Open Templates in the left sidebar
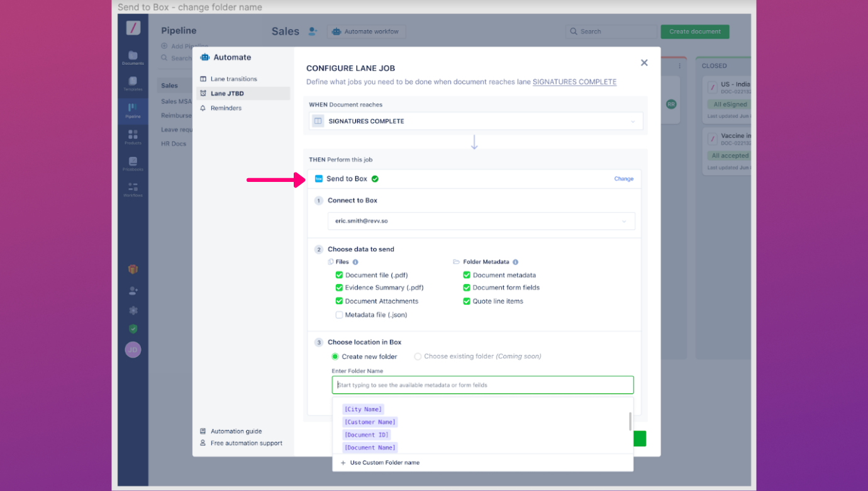868x491 pixels. tap(133, 84)
